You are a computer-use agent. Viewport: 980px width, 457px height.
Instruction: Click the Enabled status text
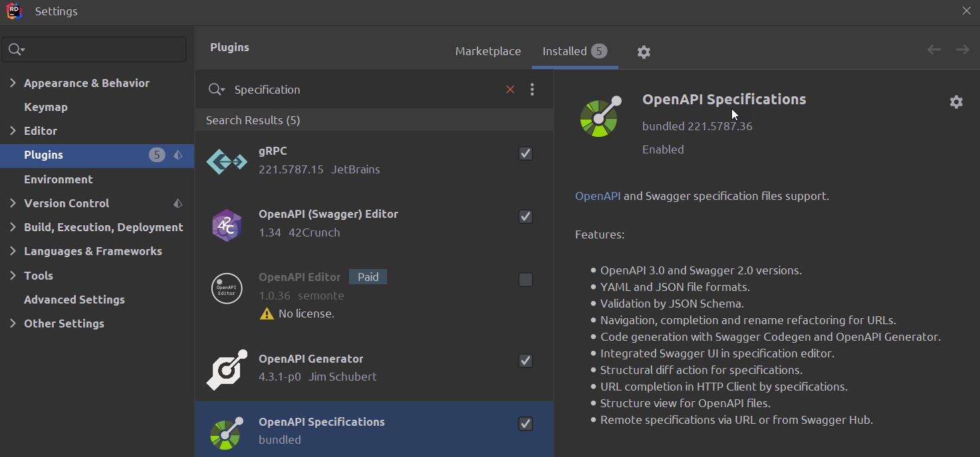663,149
